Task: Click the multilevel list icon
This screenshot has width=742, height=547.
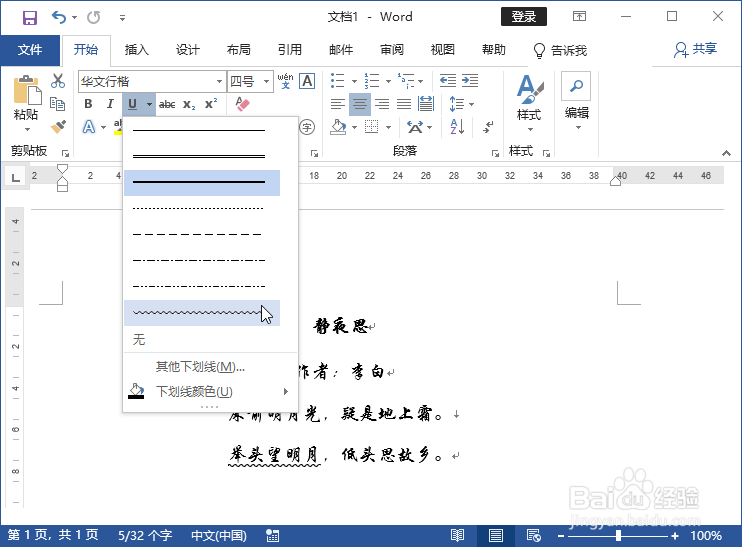Action: pos(406,80)
